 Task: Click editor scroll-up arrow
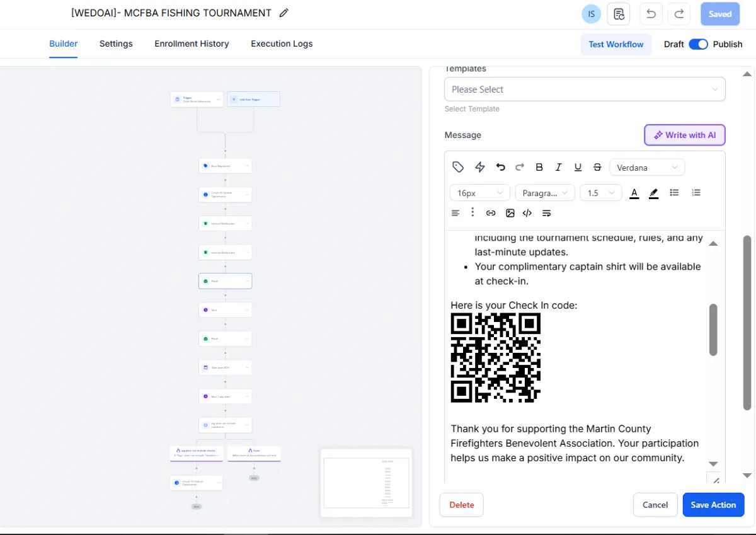point(713,243)
